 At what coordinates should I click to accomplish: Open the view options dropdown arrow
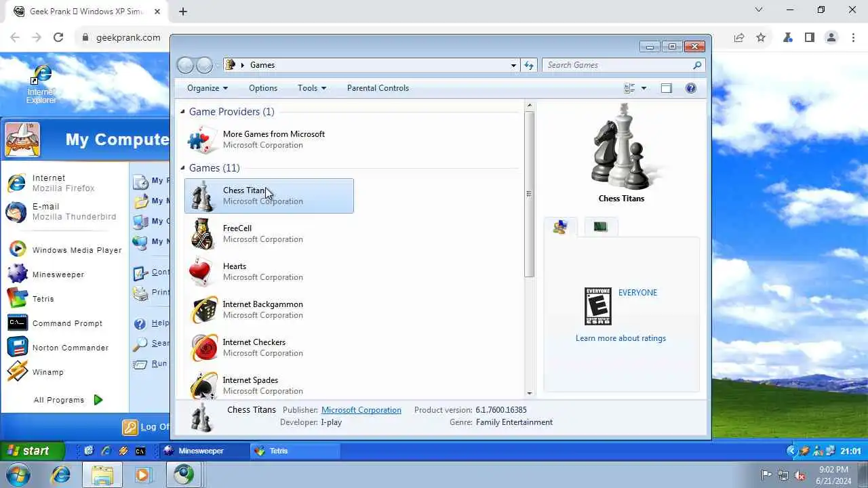[x=644, y=88]
